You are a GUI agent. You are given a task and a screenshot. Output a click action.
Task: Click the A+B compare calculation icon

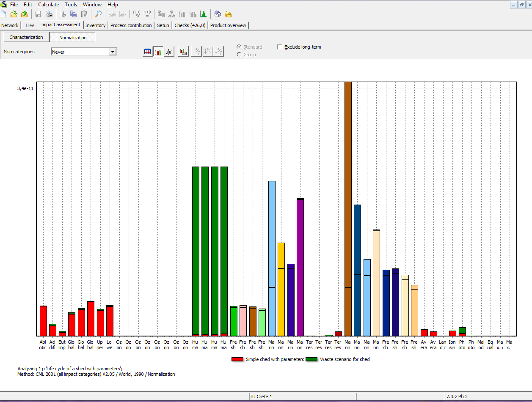click(x=147, y=14)
